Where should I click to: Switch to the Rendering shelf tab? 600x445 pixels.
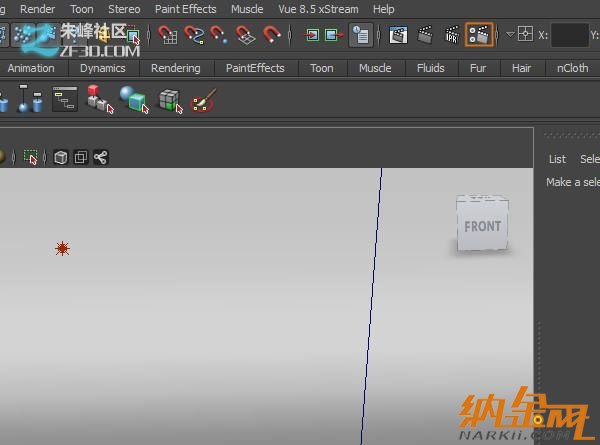(176, 68)
